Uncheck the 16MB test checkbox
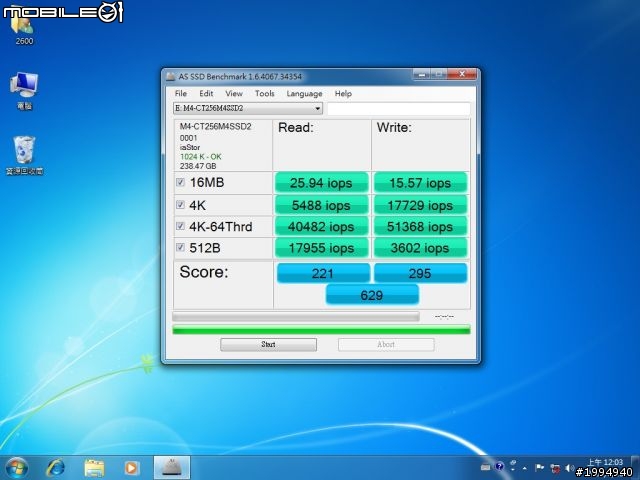 (x=180, y=182)
